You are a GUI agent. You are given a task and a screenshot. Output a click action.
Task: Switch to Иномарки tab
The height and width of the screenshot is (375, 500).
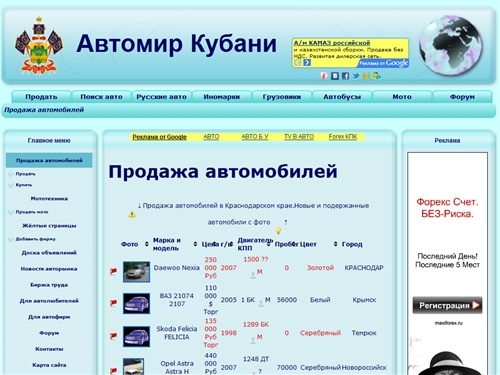point(222,97)
